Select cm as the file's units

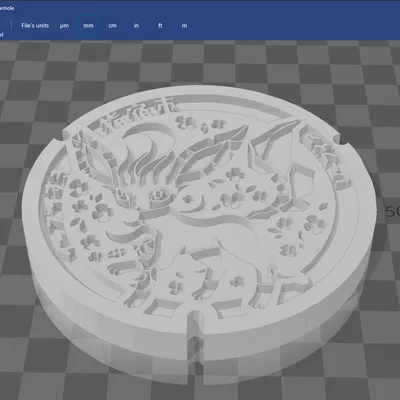[x=112, y=26]
